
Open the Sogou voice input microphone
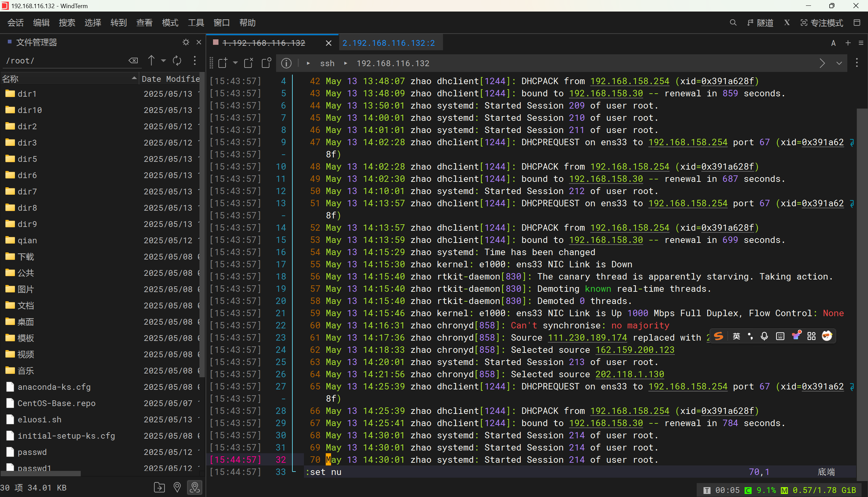(764, 336)
